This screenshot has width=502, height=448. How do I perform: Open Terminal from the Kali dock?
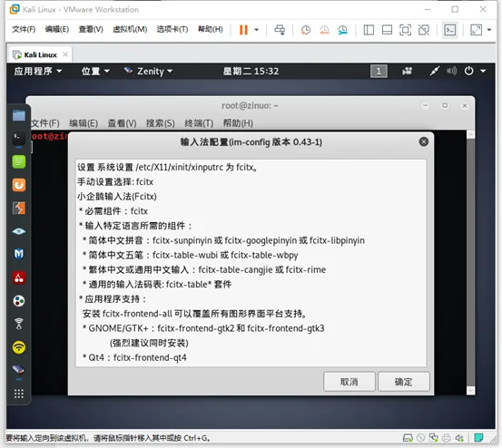19,139
